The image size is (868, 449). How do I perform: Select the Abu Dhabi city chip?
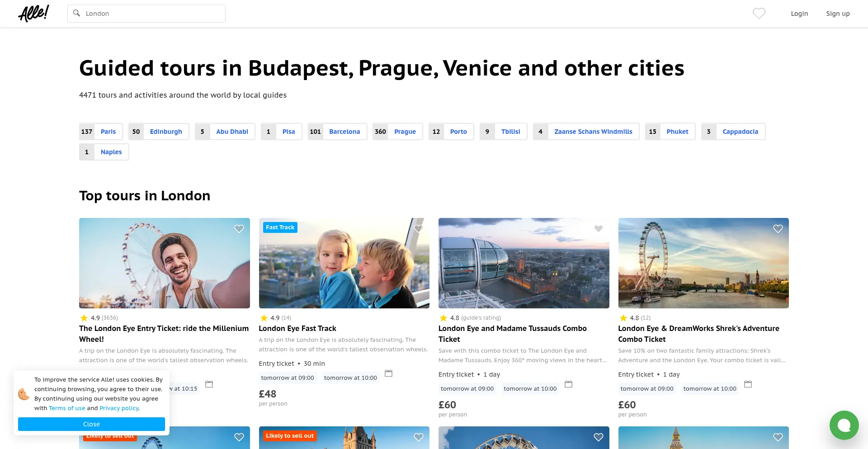[225, 132]
